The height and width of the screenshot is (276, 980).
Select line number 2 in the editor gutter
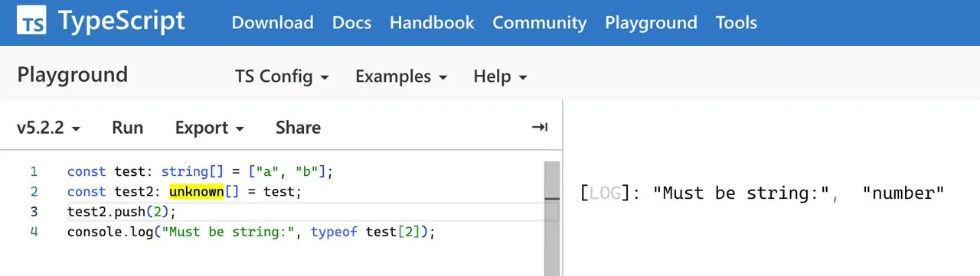33,191
